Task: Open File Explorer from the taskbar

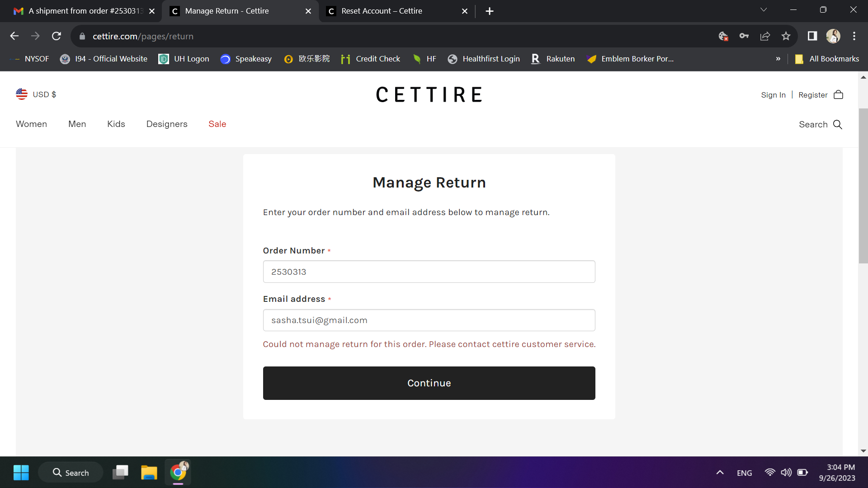Action: [149, 472]
